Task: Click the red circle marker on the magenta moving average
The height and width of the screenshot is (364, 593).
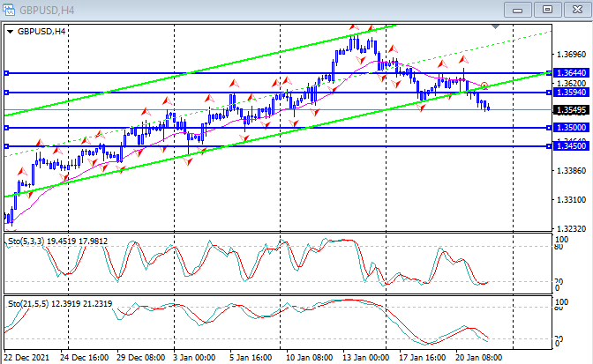Action: 484,85
